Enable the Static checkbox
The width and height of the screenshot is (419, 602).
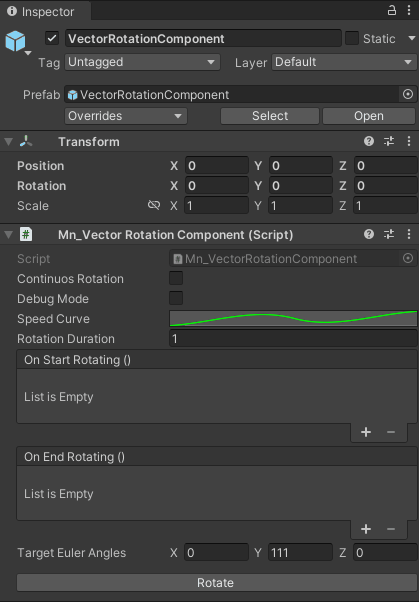click(x=352, y=38)
